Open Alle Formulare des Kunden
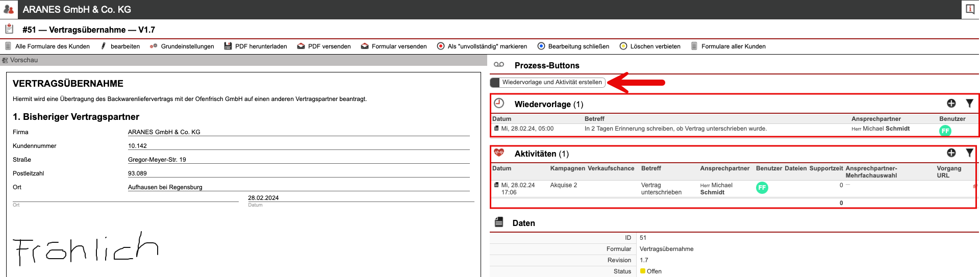This screenshot has height=277, width=980. click(47, 46)
